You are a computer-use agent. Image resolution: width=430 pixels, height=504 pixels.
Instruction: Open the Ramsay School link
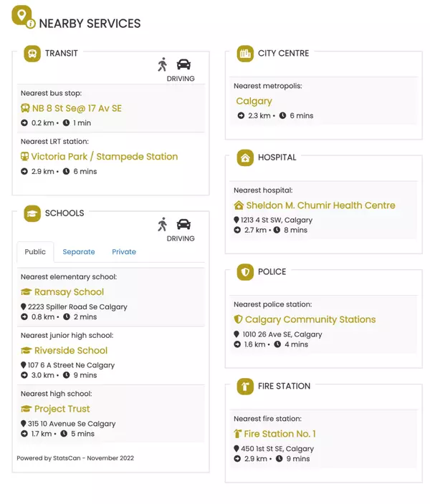click(69, 292)
